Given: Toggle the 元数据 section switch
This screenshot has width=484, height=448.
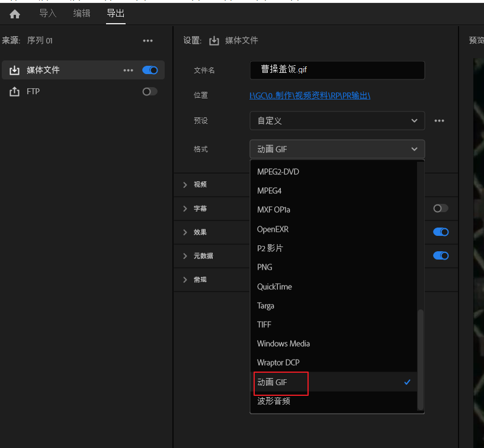Looking at the screenshot, I should click(x=441, y=256).
